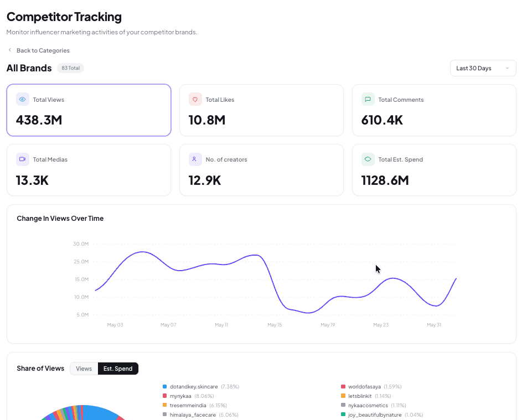Click the Total Est. Spend card icon
The width and height of the screenshot is (522, 420).
click(368, 159)
